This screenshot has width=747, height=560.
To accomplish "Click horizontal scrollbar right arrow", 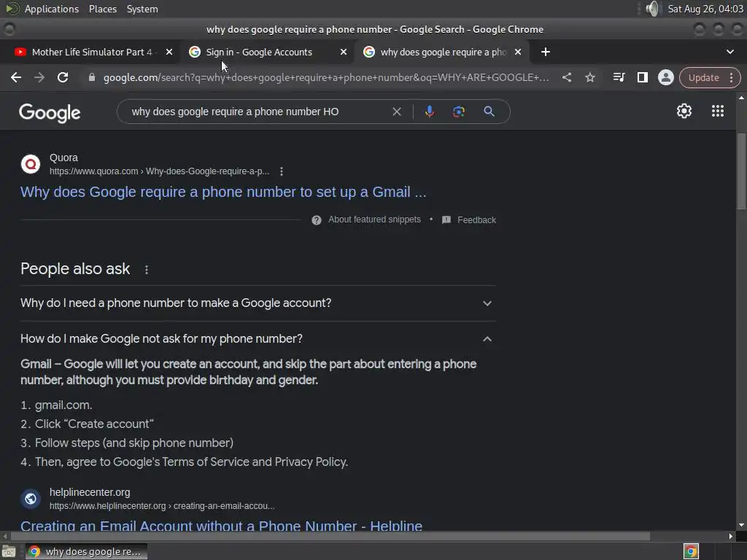I will tap(731, 536).
